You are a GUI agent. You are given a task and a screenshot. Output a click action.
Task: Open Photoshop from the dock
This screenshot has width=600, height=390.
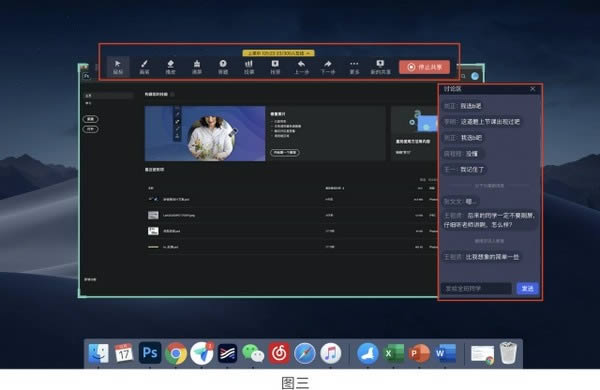point(150,352)
